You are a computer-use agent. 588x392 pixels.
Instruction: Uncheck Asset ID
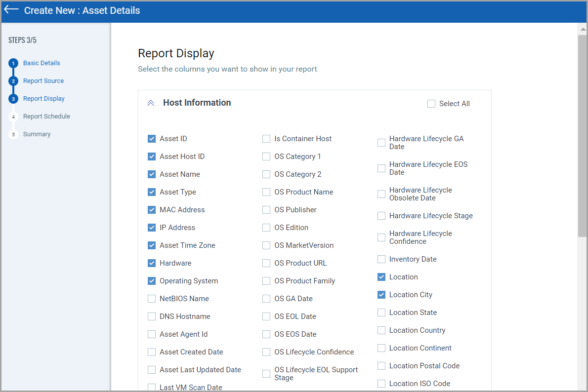click(152, 139)
